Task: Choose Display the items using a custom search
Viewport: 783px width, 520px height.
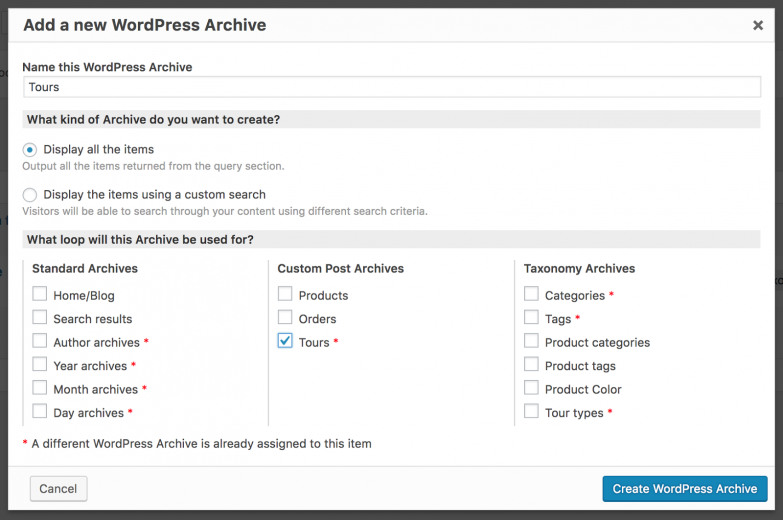Action: 29,195
